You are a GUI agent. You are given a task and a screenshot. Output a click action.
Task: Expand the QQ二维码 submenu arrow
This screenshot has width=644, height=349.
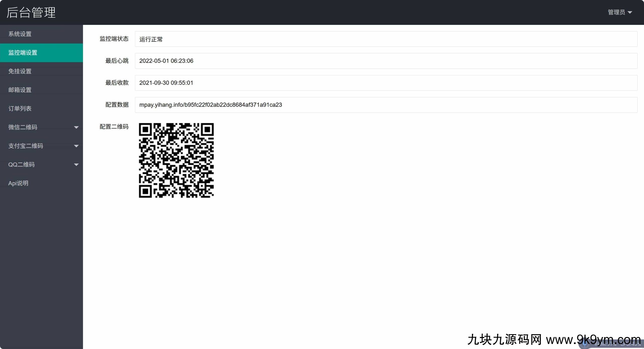pyautogui.click(x=76, y=165)
